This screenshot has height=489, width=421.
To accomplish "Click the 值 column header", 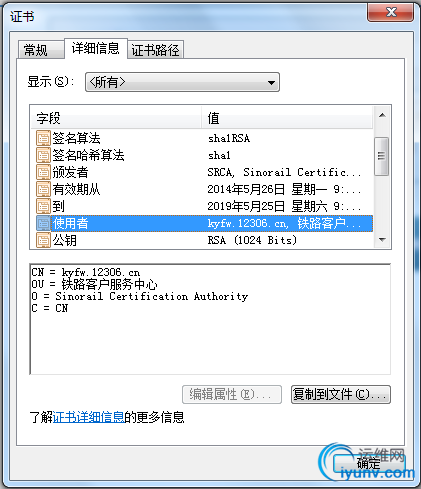I will [x=287, y=118].
